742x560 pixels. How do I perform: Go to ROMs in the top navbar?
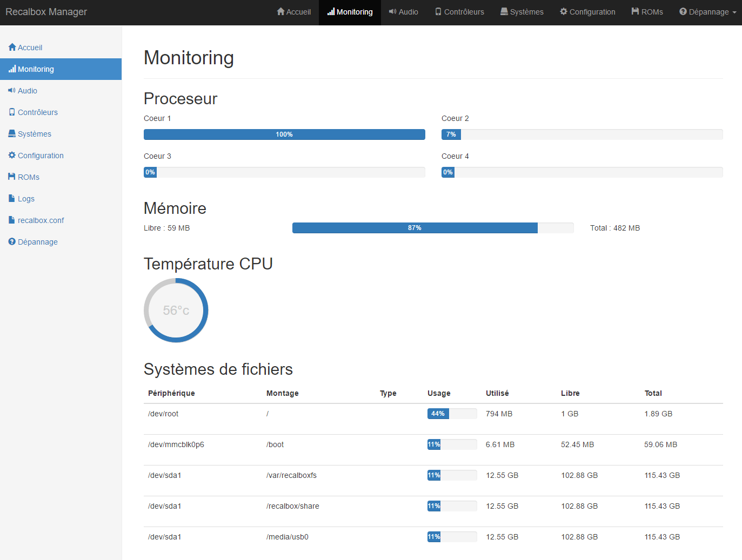click(647, 12)
